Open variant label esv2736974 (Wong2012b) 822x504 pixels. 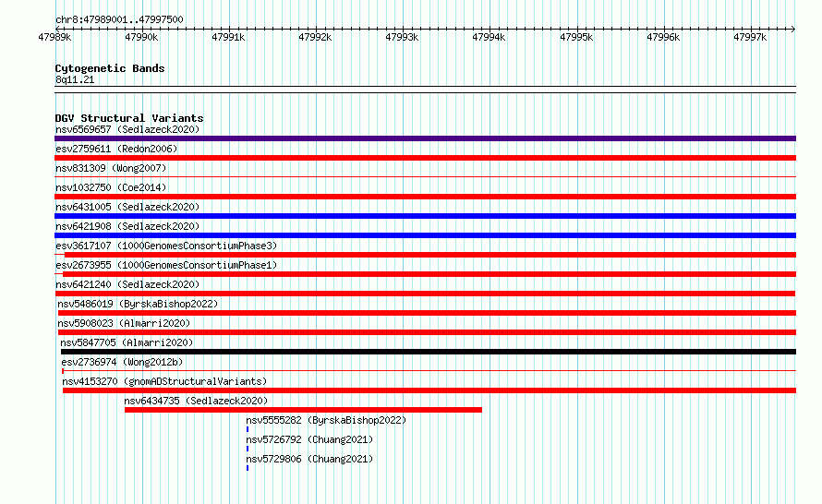point(122,362)
